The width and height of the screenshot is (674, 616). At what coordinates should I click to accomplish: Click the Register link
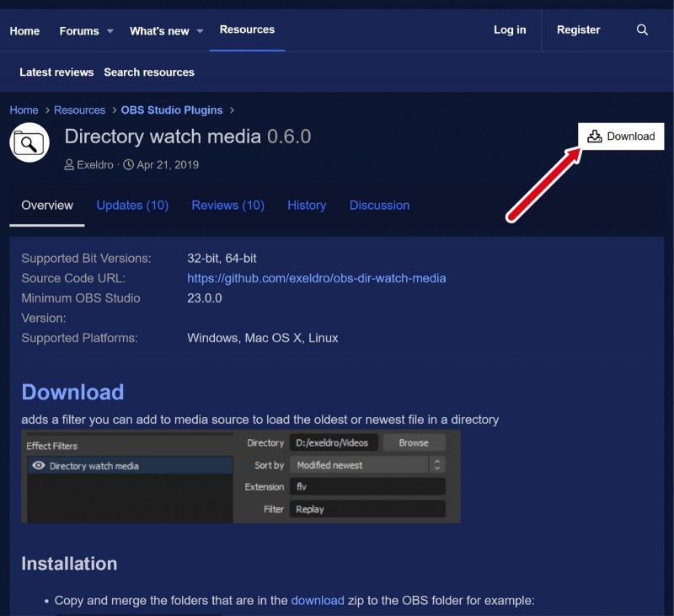(x=579, y=29)
